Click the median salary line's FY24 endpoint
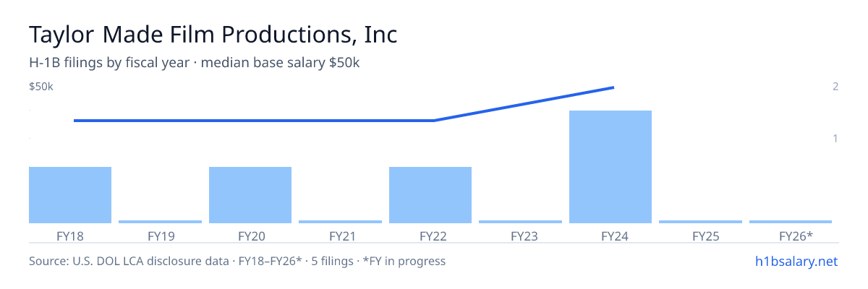The height and width of the screenshot is (289, 868). (613, 87)
